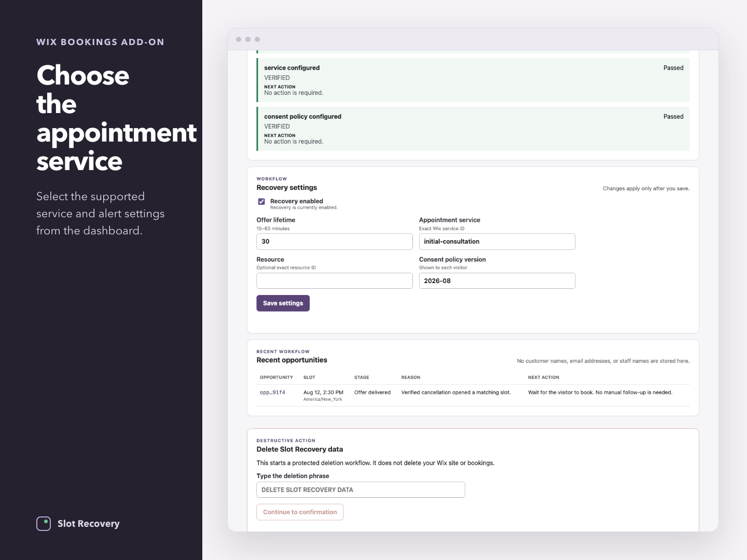Click "No action is required." under consent policy
747x560 pixels.
294,142
